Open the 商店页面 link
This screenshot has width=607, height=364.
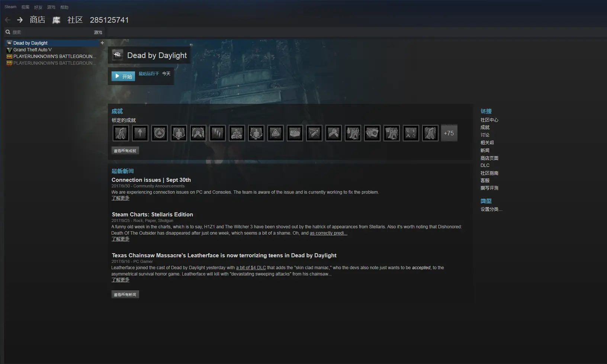pyautogui.click(x=489, y=158)
